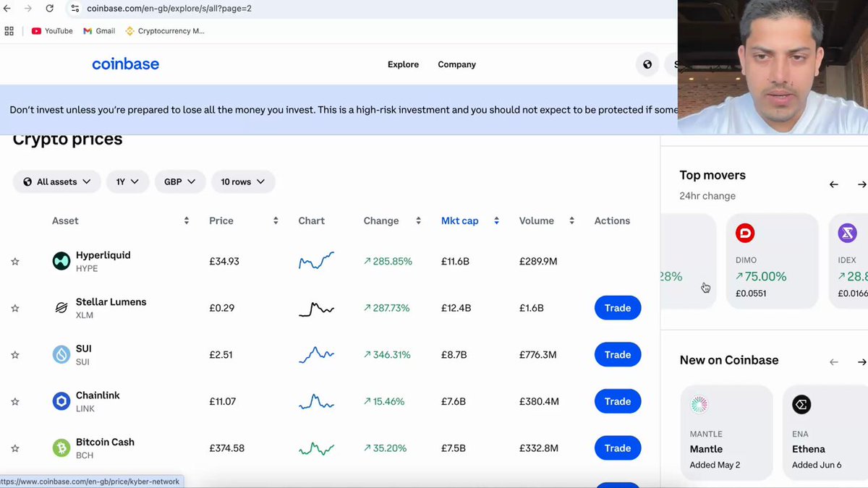Open the SUI asset link
The width and height of the screenshot is (868, 488).
(84, 349)
